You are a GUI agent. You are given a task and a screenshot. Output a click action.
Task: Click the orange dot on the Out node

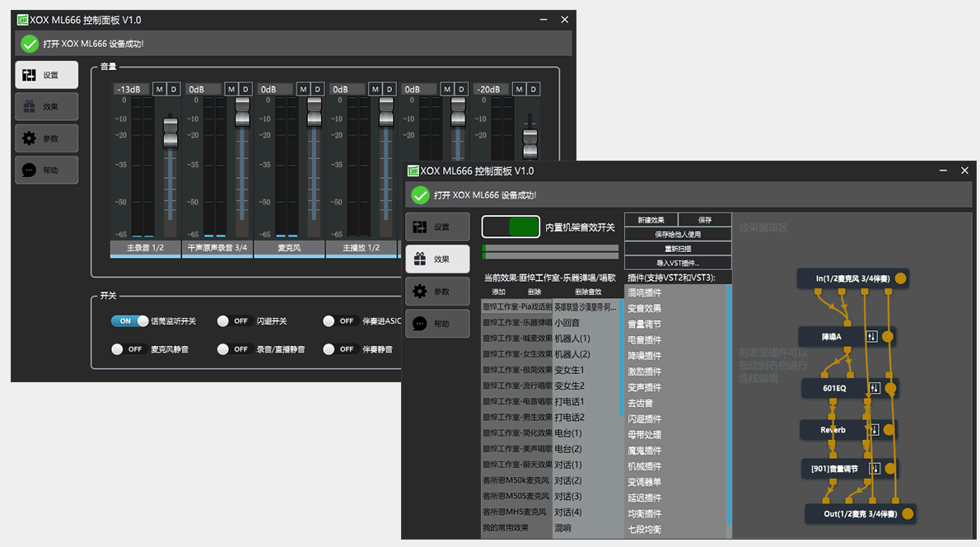click(x=908, y=514)
